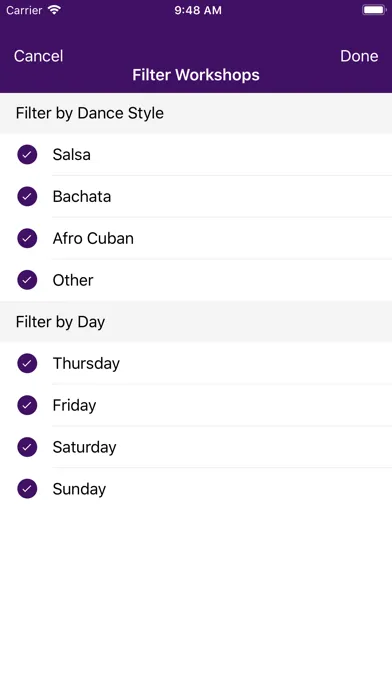Select the Salsa row label
The height and width of the screenshot is (696, 392).
coord(71,154)
